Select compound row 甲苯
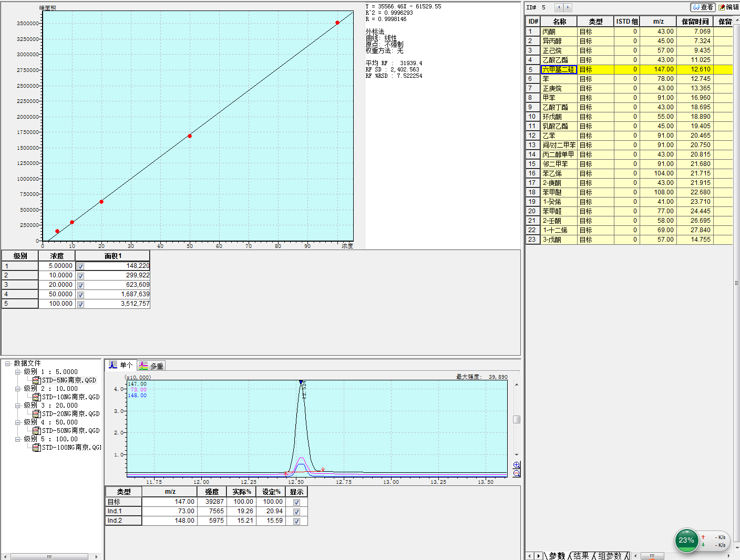740x560 pixels. (629, 98)
